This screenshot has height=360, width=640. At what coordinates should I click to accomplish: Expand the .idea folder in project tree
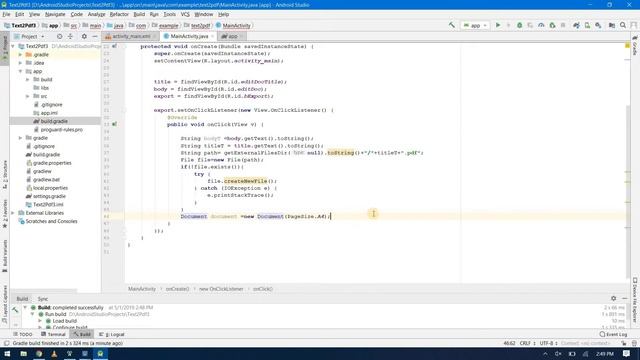pos(20,63)
